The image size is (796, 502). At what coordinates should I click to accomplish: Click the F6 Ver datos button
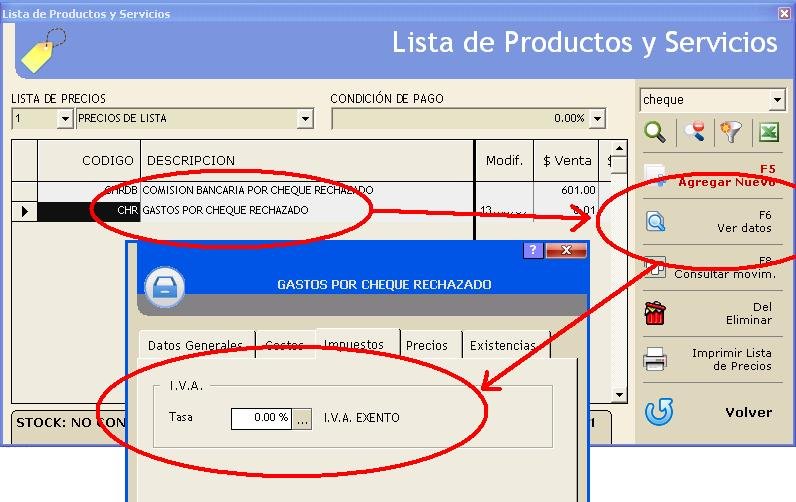pos(715,222)
